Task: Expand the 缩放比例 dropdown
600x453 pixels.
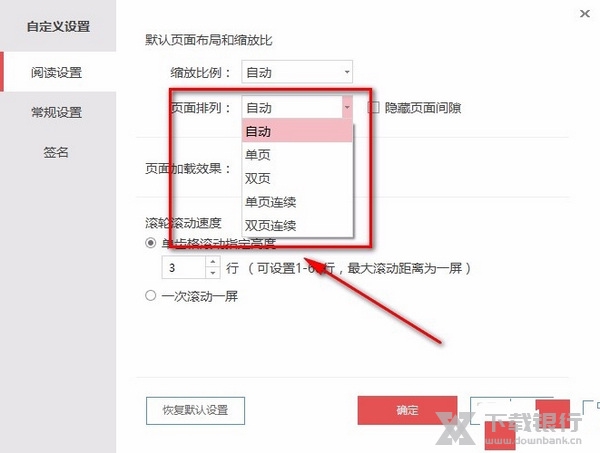Action: pyautogui.click(x=297, y=72)
